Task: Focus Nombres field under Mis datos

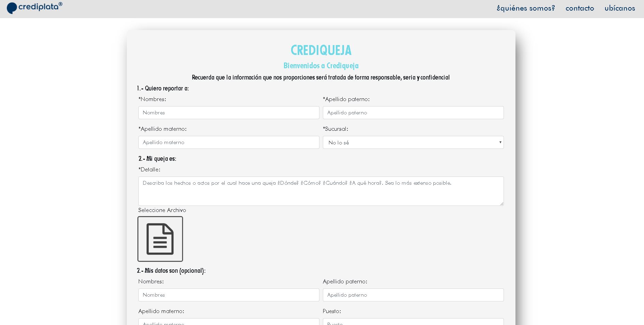Action: click(x=229, y=295)
